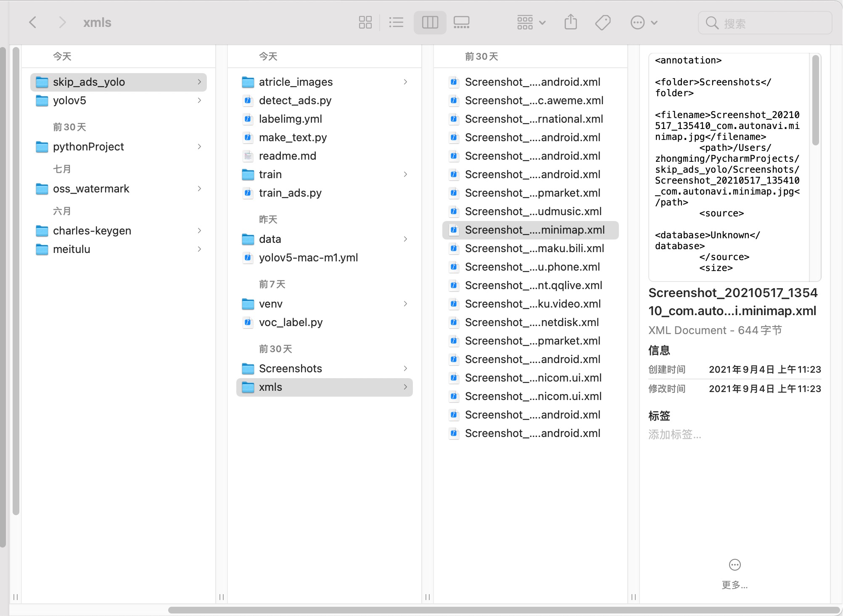Open the group-by options dropdown
The width and height of the screenshot is (843, 616).
click(x=531, y=22)
